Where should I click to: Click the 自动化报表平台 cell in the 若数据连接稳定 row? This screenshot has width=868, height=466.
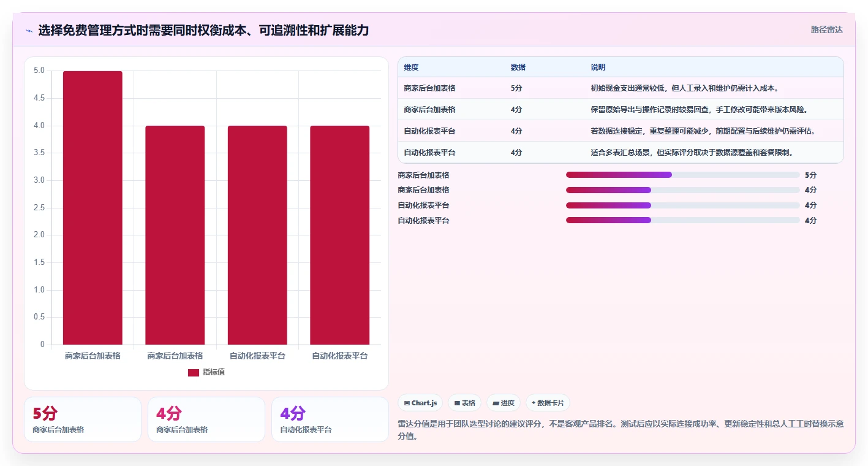pyautogui.click(x=429, y=131)
